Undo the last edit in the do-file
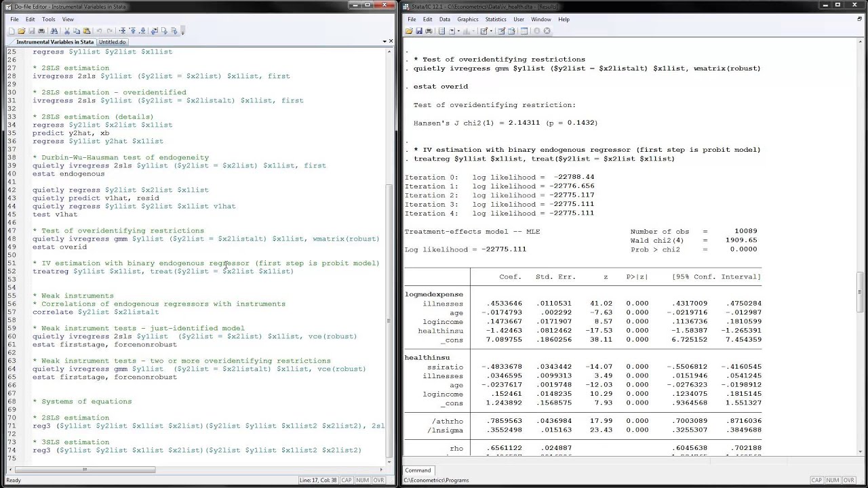868x488 pixels. point(100,30)
